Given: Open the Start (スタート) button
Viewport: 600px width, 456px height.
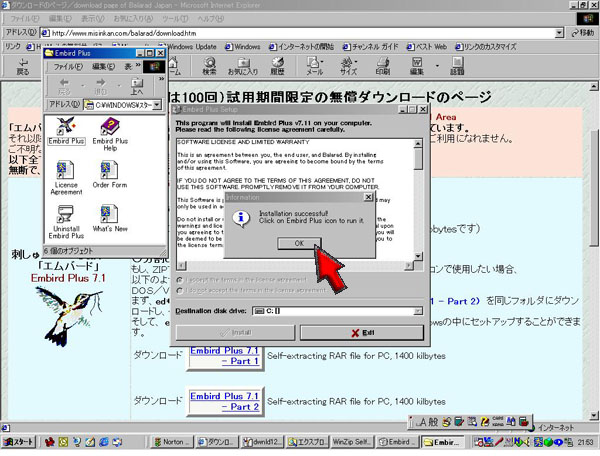Looking at the screenshot, I should point(18,442).
